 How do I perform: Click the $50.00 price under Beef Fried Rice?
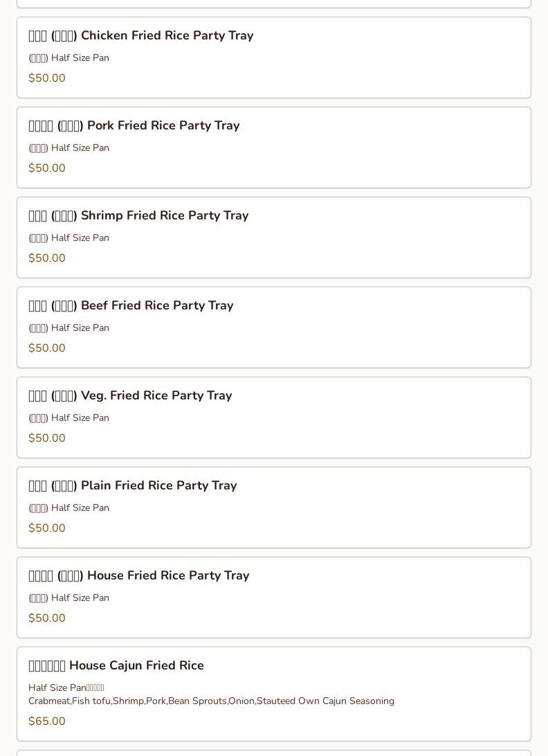[x=47, y=348]
